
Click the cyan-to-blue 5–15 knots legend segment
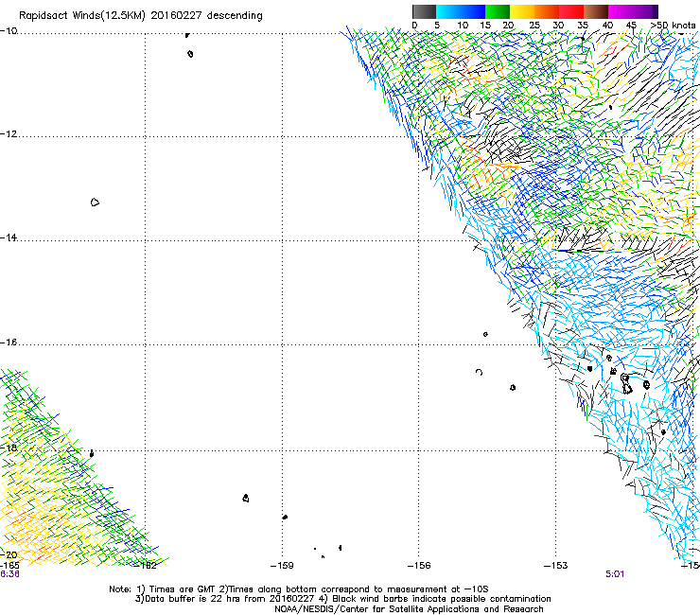[x=461, y=11]
